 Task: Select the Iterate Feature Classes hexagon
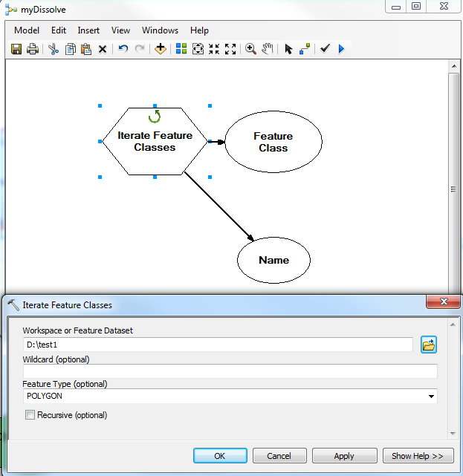click(x=155, y=141)
